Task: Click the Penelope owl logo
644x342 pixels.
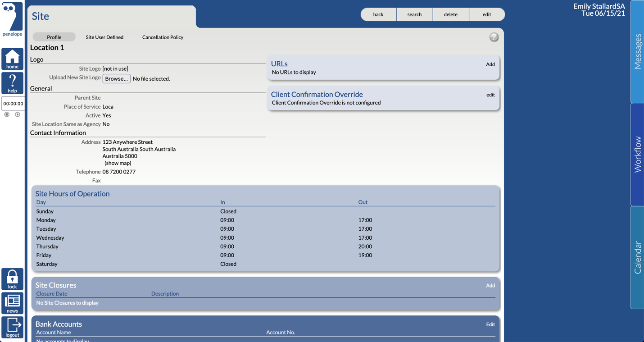Action: 12,19
